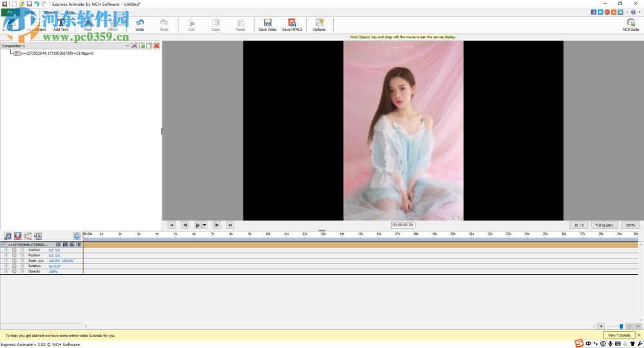Click the StumbleUpon share icon
The width and height of the screenshot is (644, 348).
(614, 12)
